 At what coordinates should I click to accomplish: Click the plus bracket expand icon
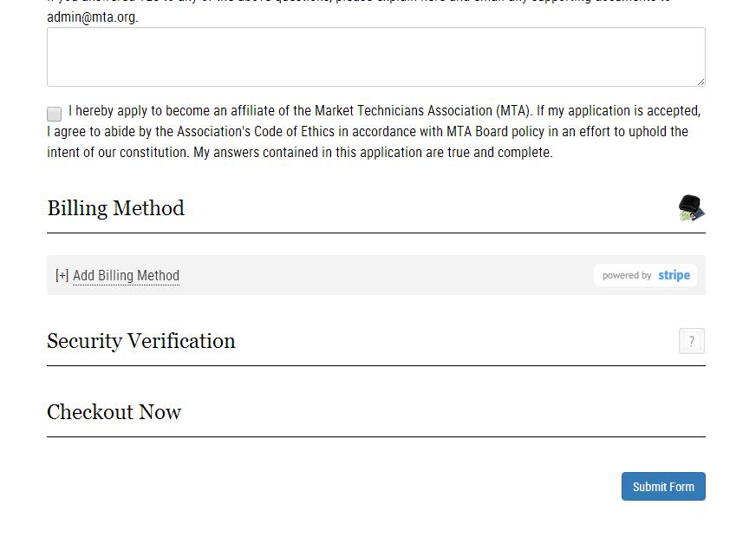(62, 276)
